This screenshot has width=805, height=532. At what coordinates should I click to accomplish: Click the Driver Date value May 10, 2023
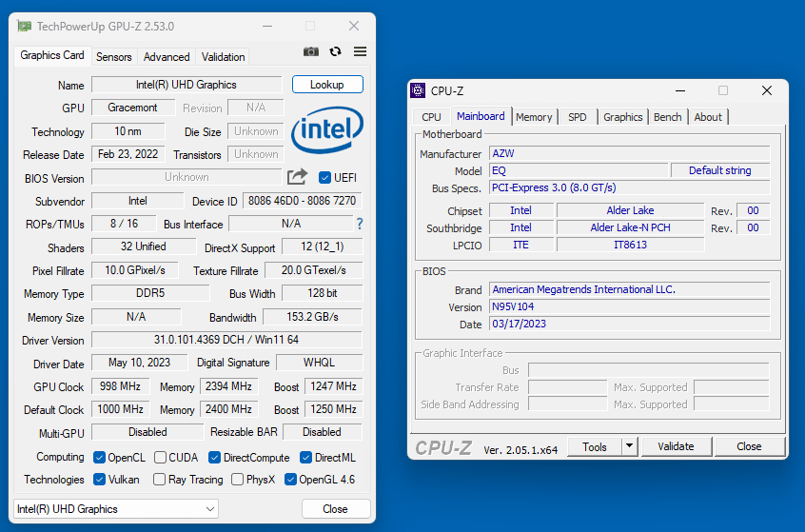[139, 363]
